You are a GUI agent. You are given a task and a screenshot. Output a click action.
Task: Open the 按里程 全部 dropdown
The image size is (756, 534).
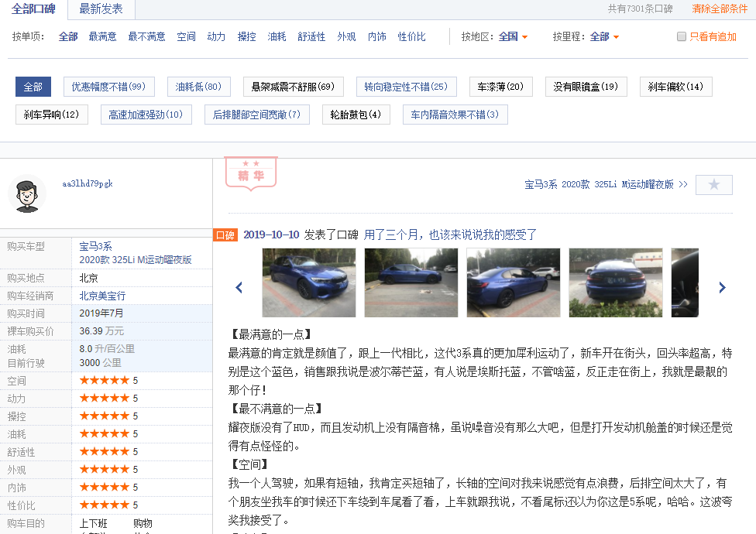605,36
